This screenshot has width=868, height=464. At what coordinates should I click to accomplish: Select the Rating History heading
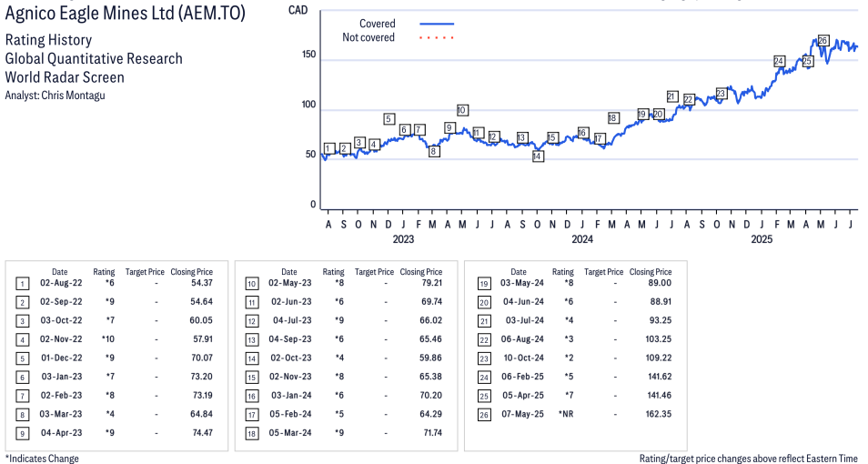tap(48, 40)
